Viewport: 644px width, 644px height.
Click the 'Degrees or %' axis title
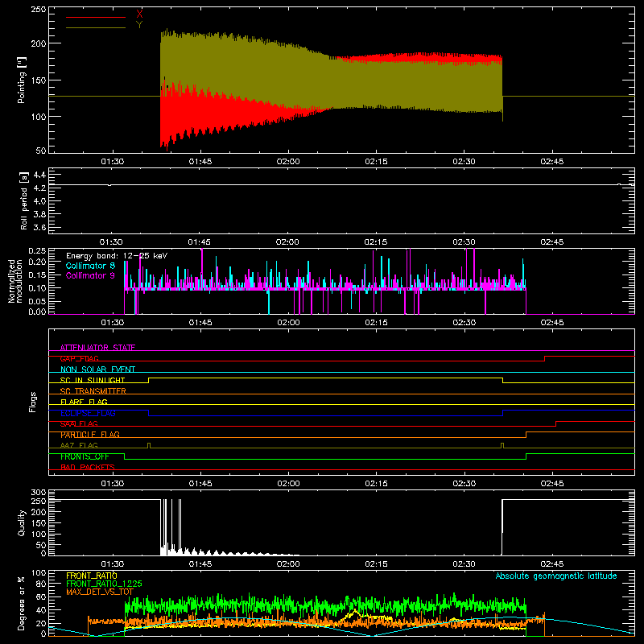(22, 603)
